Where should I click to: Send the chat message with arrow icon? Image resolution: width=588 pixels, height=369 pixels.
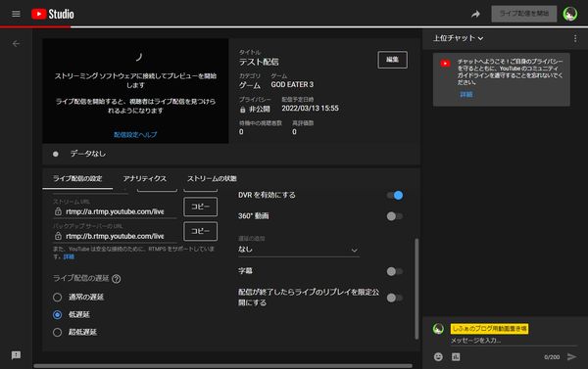pyautogui.click(x=571, y=356)
